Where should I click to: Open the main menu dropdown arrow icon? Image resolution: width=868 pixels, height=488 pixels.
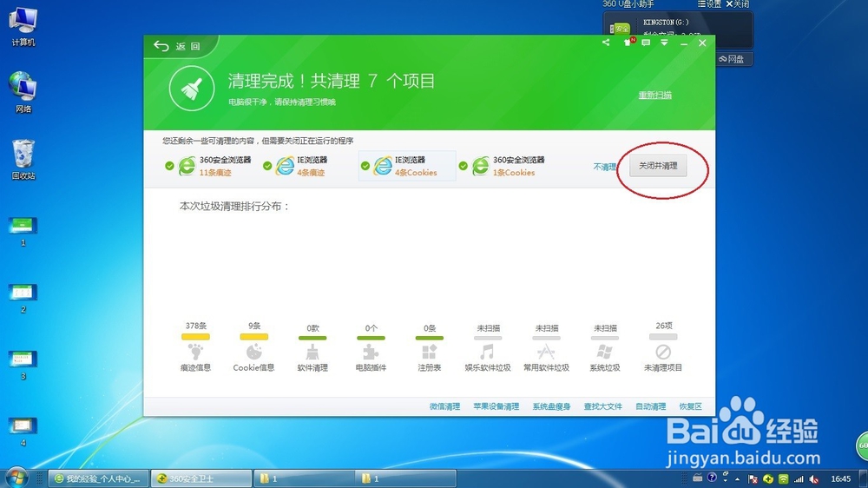(664, 43)
